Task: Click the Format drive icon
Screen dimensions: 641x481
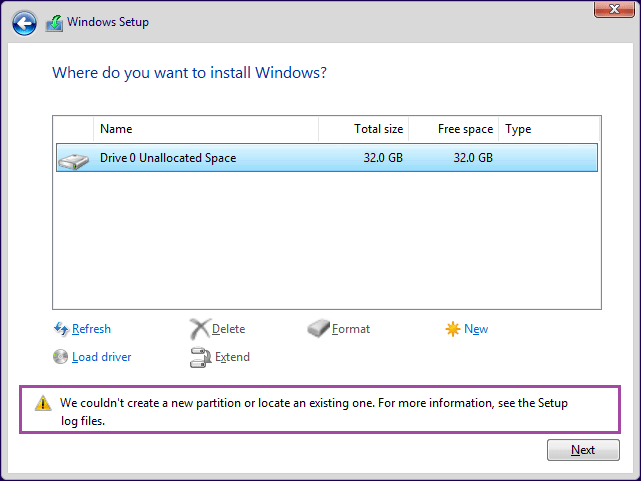Action: tap(318, 329)
